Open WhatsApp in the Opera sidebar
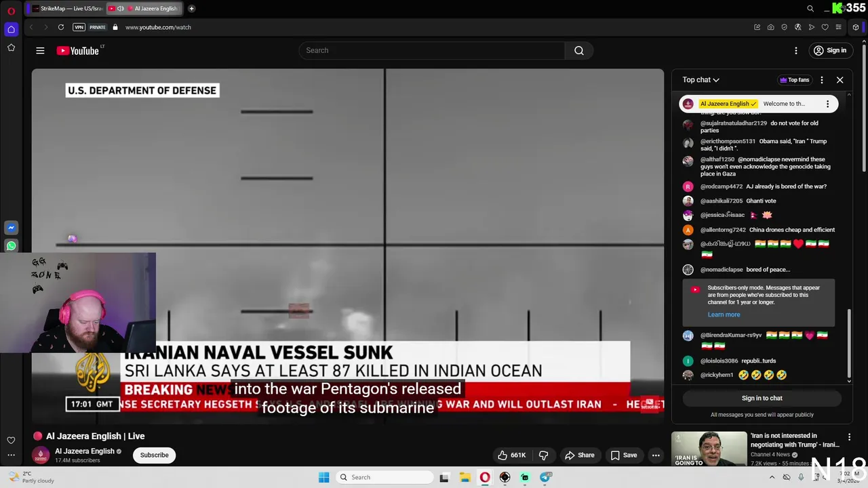Screen dimensions: 868x488 [11, 246]
